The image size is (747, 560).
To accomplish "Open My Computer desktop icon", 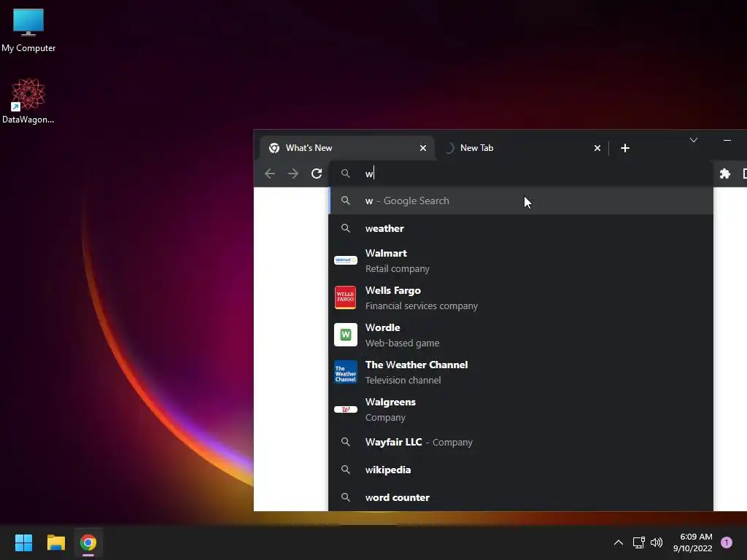I will 28,31.
